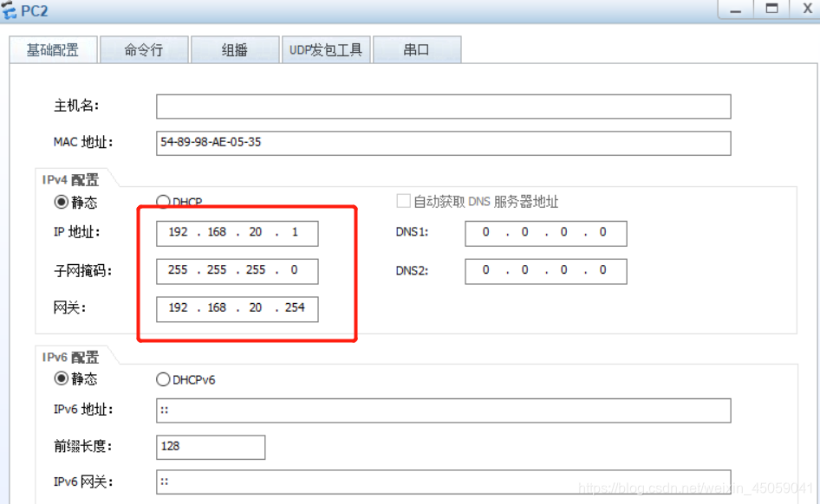Select DHCPv6 radio button
This screenshot has width=820, height=504.
163,379
